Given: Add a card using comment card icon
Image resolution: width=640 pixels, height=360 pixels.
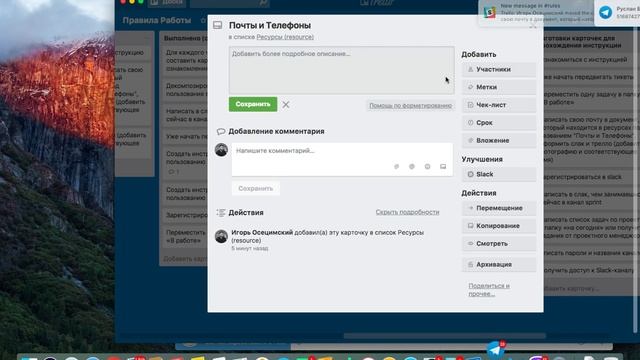Looking at the screenshot, I should point(443,167).
